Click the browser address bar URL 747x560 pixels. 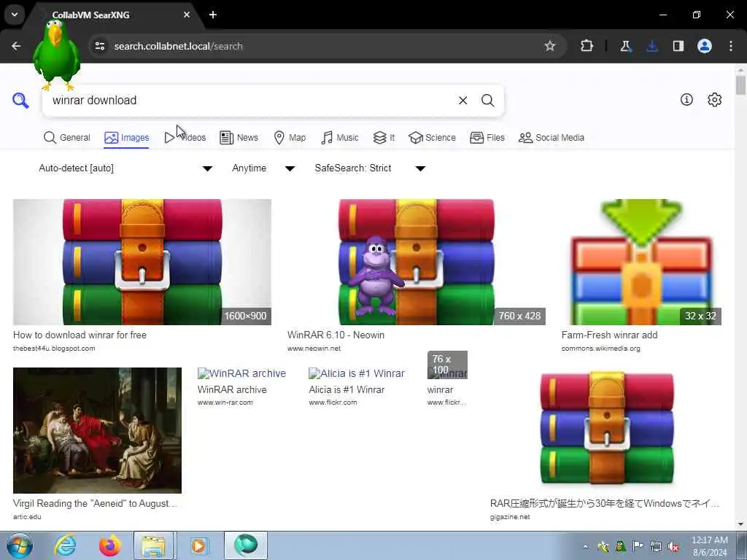(178, 46)
